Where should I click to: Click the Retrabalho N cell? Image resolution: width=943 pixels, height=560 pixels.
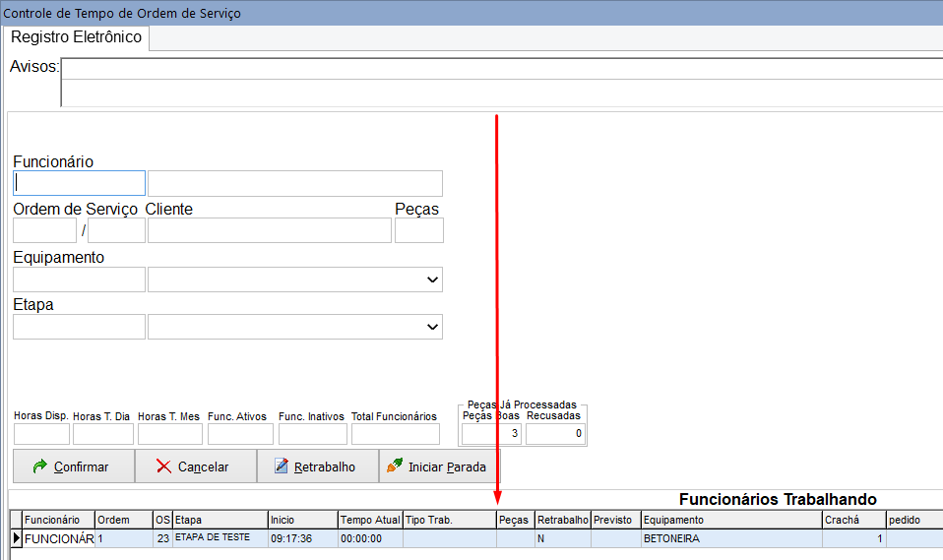[x=563, y=538]
